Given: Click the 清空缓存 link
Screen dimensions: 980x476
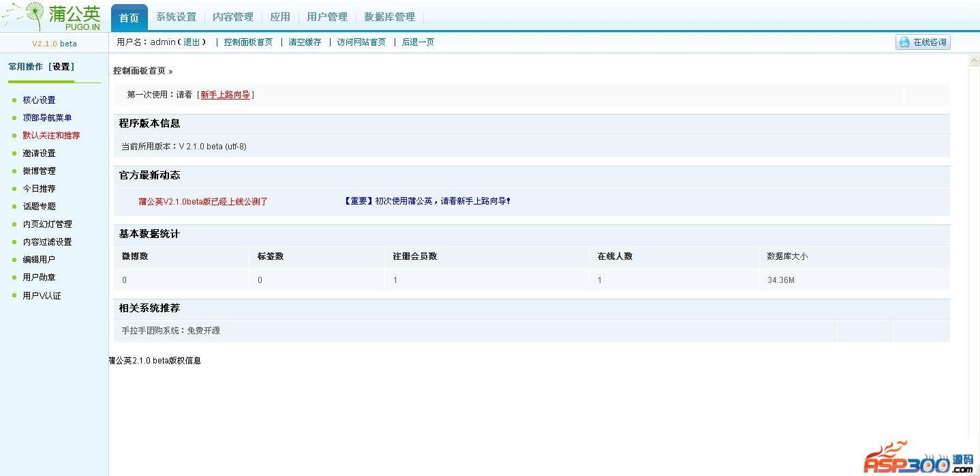Looking at the screenshot, I should [305, 42].
